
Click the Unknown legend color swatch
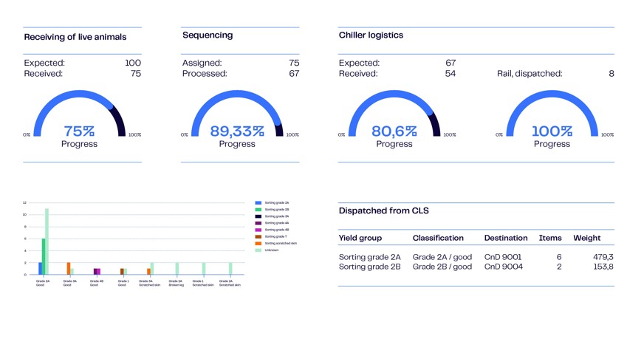(x=258, y=250)
